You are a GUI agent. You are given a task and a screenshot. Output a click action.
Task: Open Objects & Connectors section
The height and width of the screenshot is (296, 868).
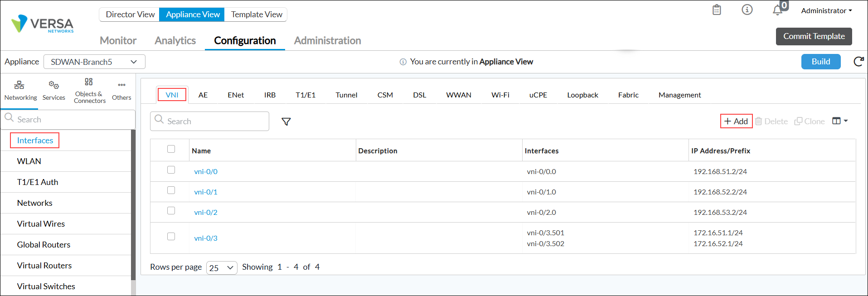tap(89, 91)
